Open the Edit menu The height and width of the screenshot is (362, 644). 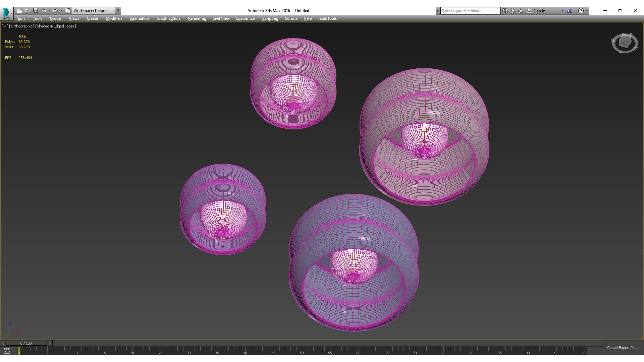click(x=21, y=18)
